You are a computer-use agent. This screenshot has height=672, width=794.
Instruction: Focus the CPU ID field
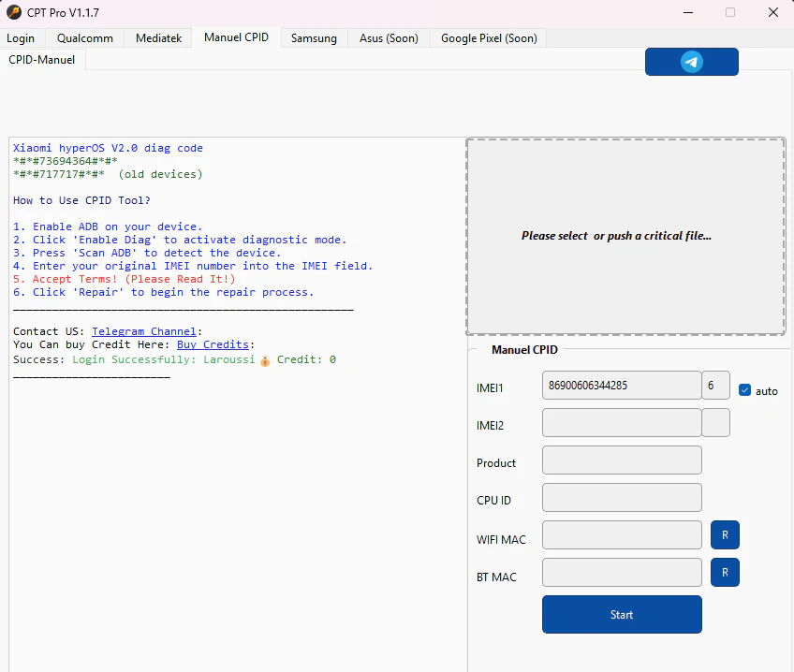tap(622, 497)
